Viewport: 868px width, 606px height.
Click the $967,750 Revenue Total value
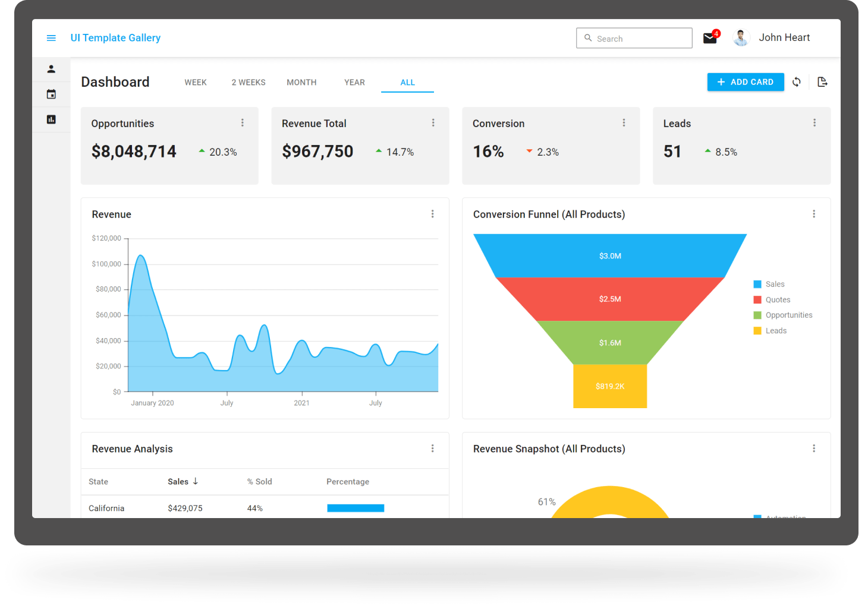[317, 151]
